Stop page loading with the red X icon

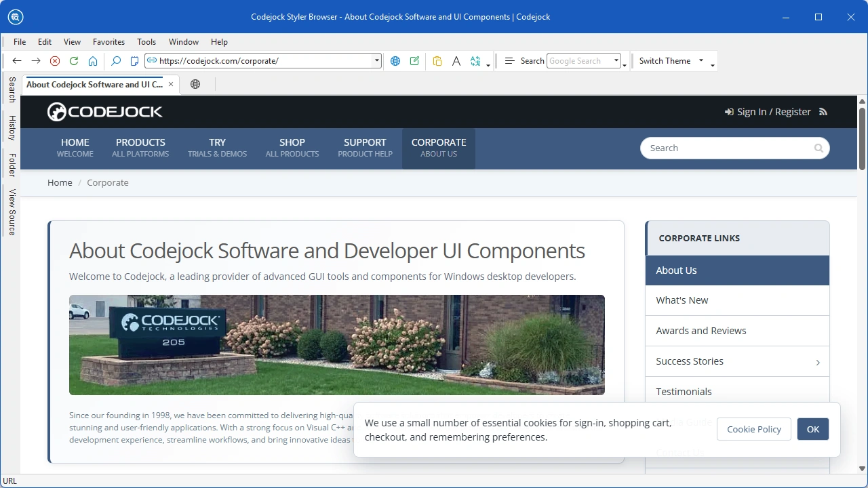(x=55, y=61)
